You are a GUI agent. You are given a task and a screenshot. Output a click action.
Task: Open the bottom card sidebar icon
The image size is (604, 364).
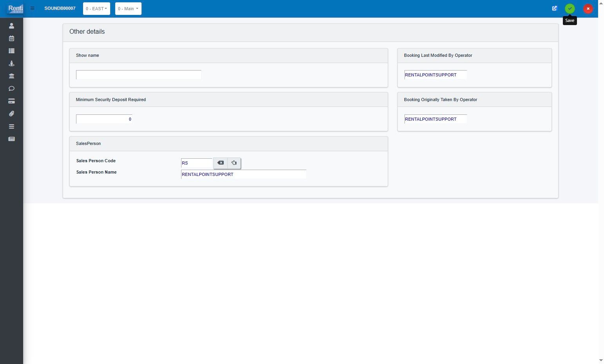pos(11,139)
